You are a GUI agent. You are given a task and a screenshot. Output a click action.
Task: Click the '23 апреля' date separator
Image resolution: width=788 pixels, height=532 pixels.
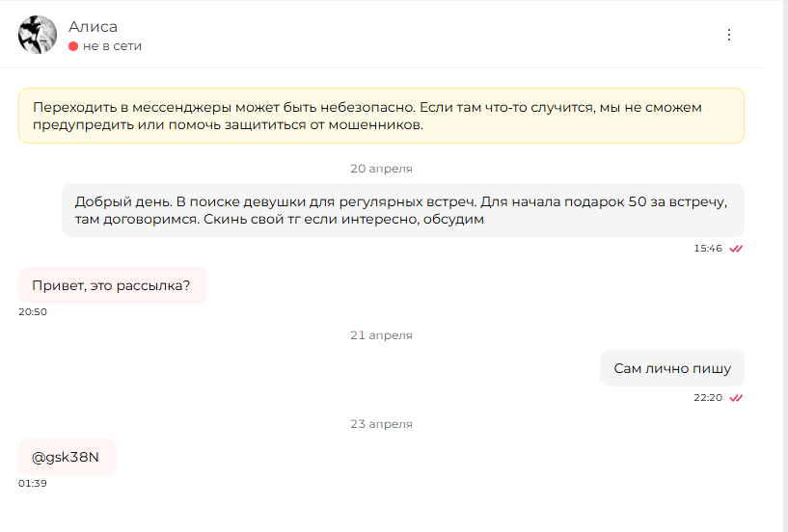coord(381,424)
